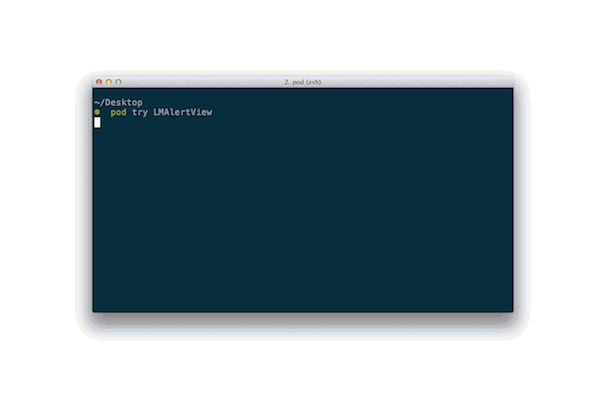Click the terminal's left edge beside the cursor
This screenshot has width=593, height=400.
pos(93,122)
